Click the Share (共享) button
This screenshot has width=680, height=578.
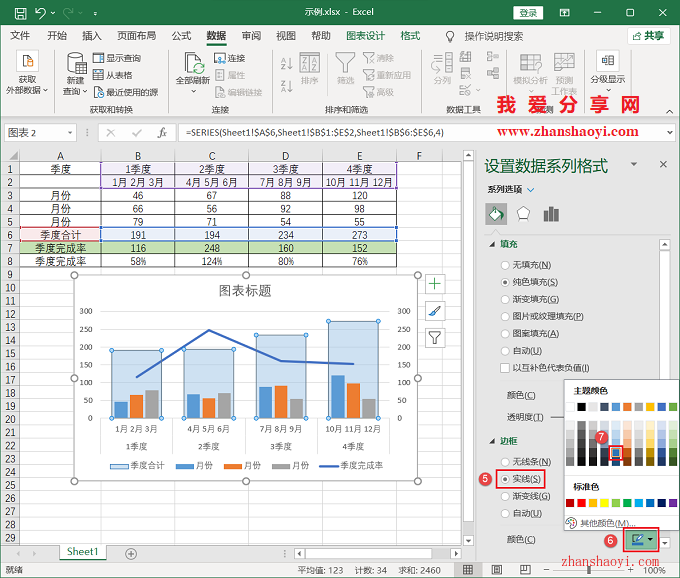pyautogui.click(x=648, y=36)
